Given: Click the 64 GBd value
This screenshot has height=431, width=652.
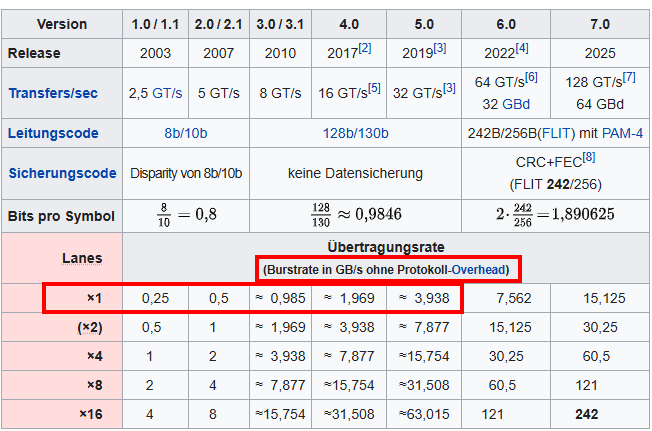Looking at the screenshot, I should [x=600, y=104].
